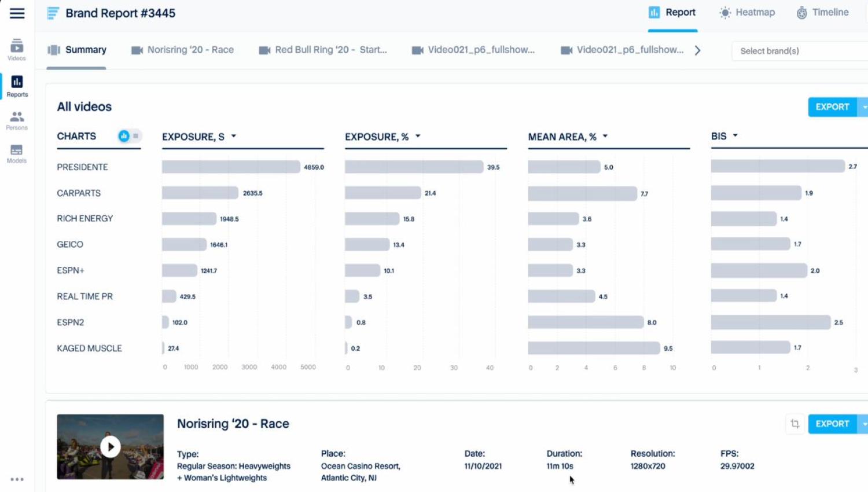Open the first Video021_p6_fullshow tab

tap(473, 50)
